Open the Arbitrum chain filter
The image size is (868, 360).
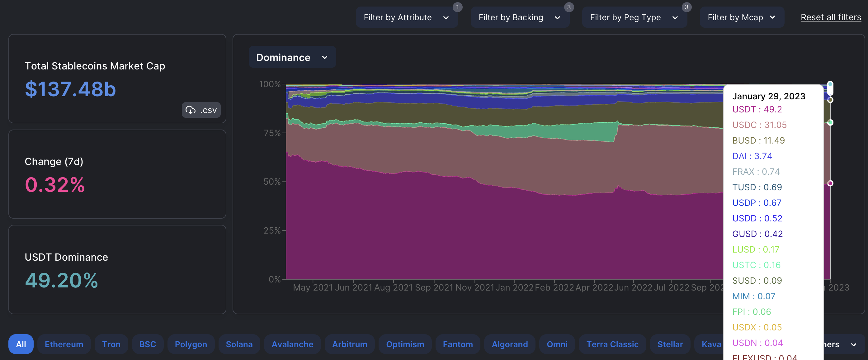[x=350, y=344]
